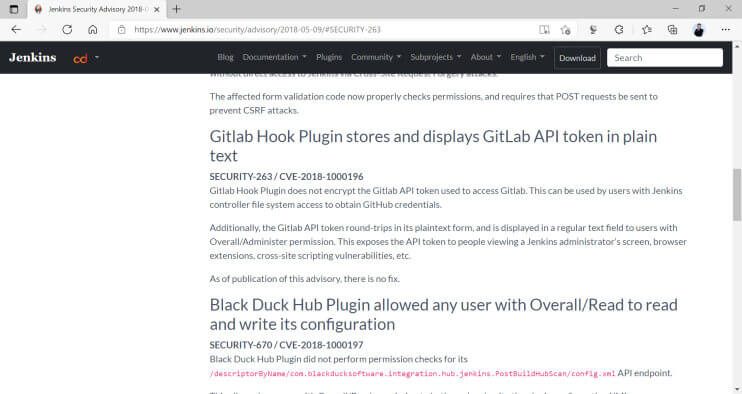Viewport: 742px width, 394px height.
Task: Click scroll-up arrow on page scrollbar
Action: click(x=737, y=46)
